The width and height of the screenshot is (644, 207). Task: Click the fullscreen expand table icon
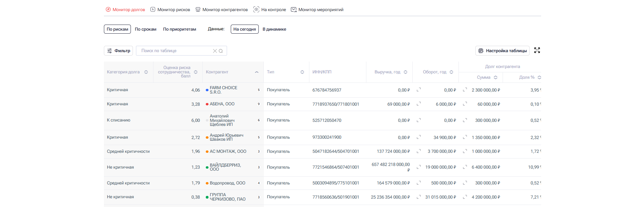537,50
